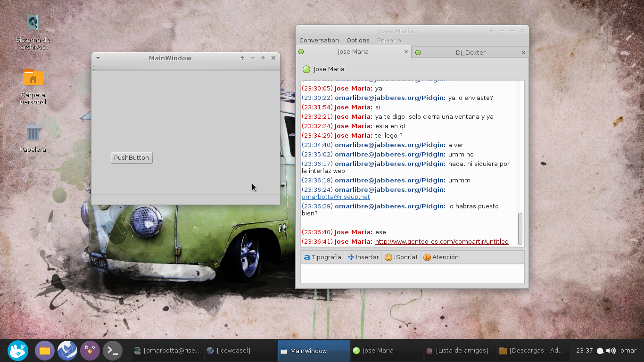Screen dimensions: 644x362
Task: Open the Conversation menu
Action: 319,41
